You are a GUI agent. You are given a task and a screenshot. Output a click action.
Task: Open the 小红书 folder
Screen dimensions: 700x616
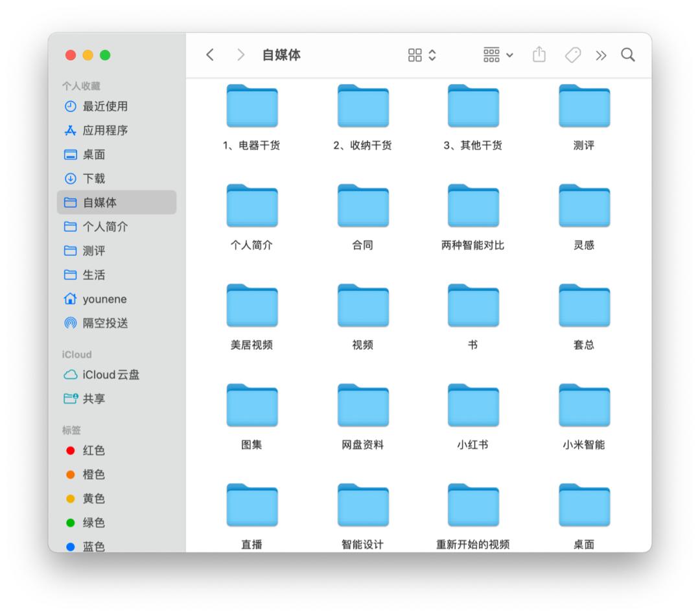[473, 405]
